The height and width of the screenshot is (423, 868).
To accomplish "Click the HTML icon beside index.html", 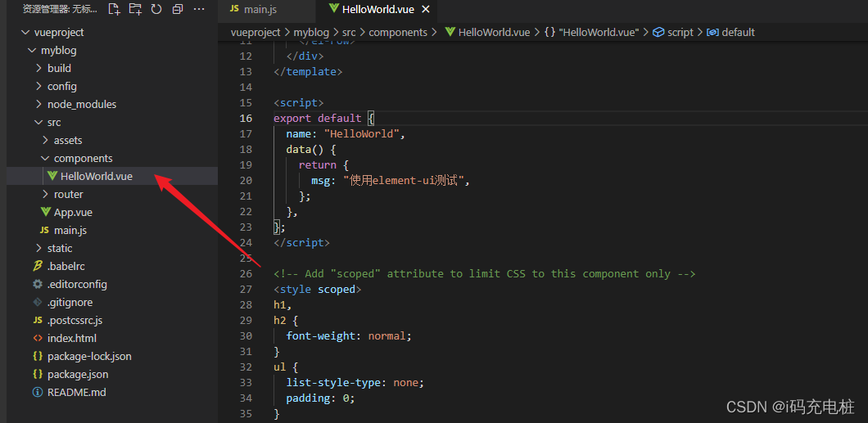I will [38, 339].
